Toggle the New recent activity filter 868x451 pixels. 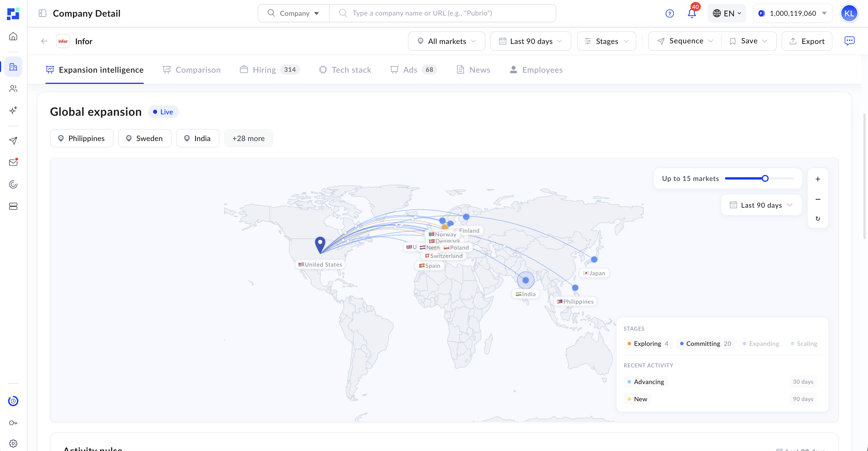coord(637,399)
